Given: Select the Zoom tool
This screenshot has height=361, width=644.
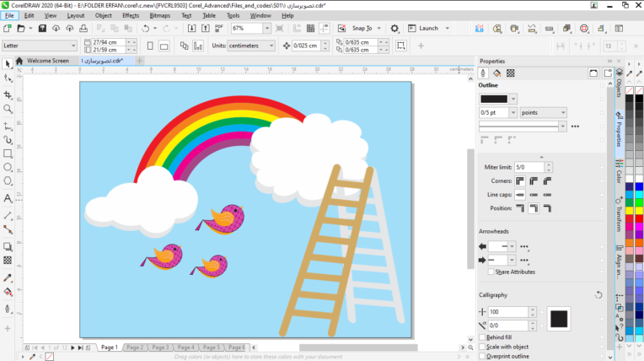Looking at the screenshot, I should pyautogui.click(x=8, y=109).
